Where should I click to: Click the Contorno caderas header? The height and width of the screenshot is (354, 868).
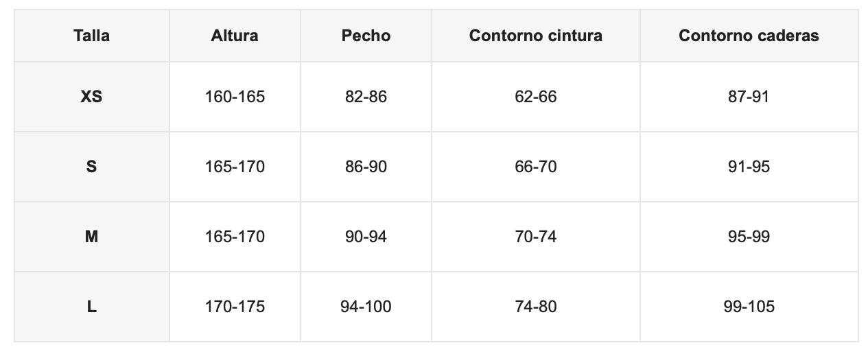pos(749,36)
